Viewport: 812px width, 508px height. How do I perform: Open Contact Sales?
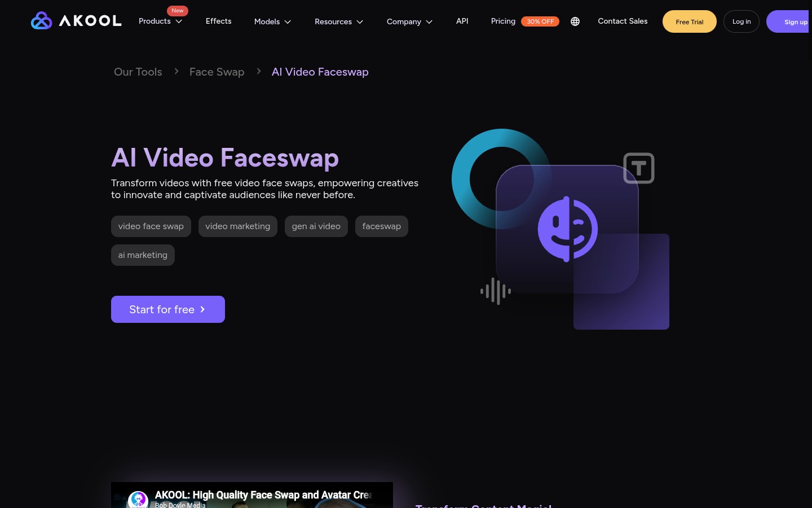coord(623,21)
